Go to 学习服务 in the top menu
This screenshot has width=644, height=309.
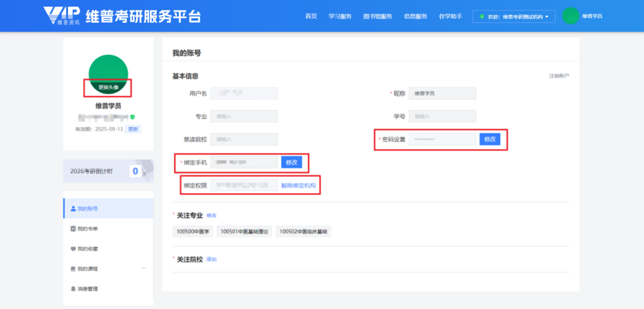tap(340, 16)
